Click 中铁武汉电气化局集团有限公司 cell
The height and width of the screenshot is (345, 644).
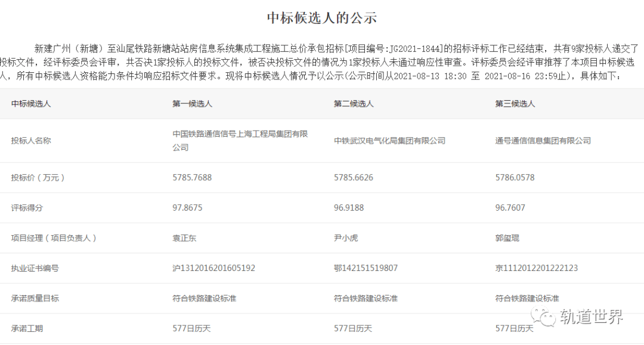[x=390, y=141]
